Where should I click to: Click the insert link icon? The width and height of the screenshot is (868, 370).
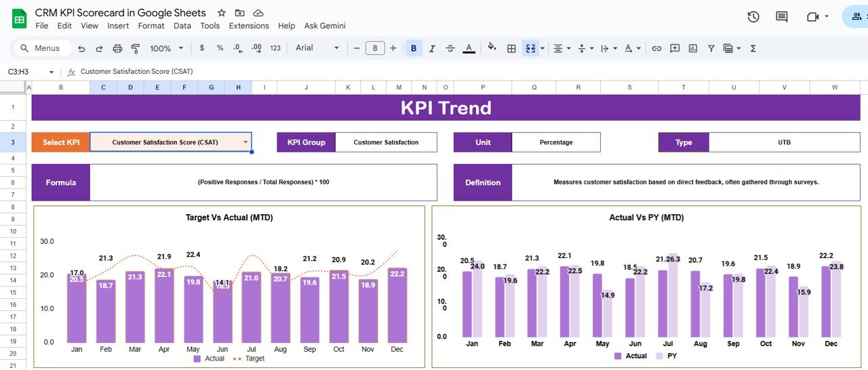tap(656, 48)
